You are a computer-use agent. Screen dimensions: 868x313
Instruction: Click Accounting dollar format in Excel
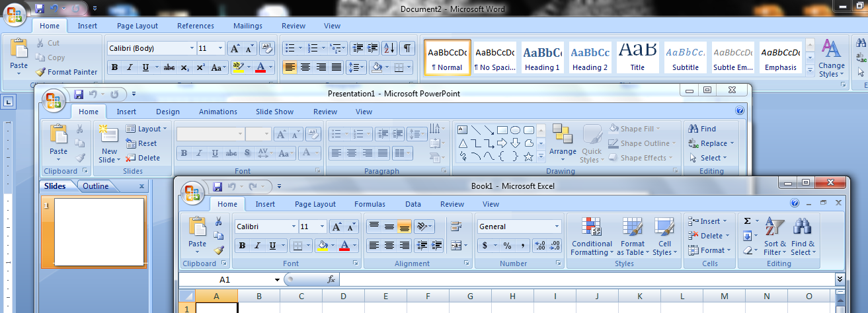485,246
